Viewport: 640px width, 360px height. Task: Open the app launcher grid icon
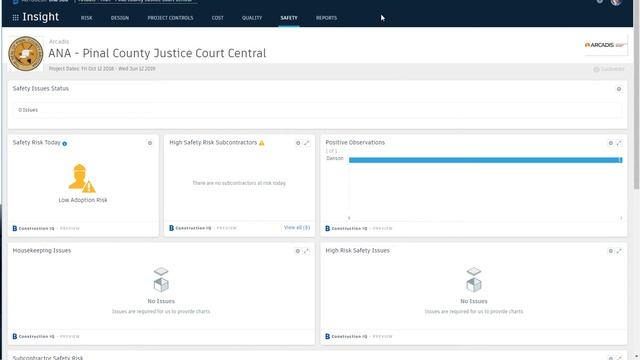(16, 18)
